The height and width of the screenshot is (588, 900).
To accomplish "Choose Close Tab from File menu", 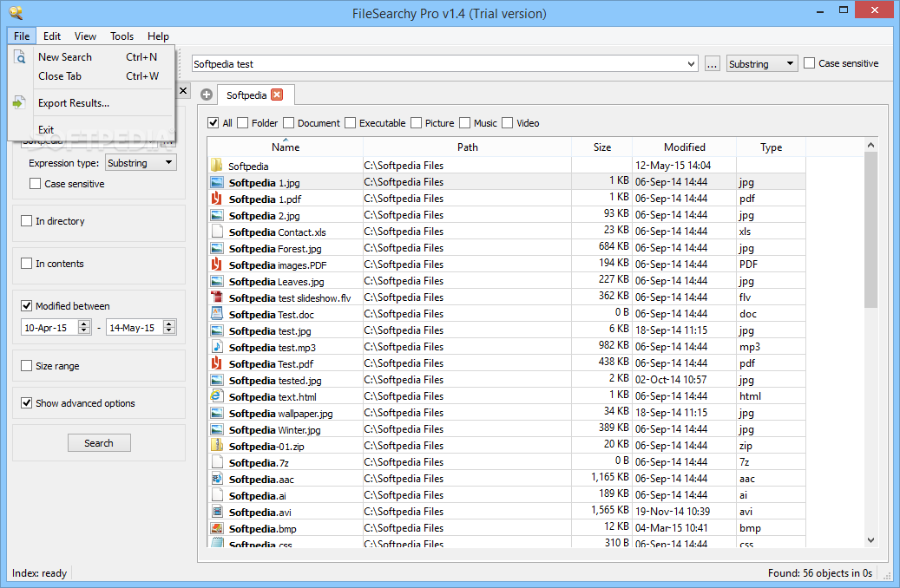I will [x=92, y=75].
